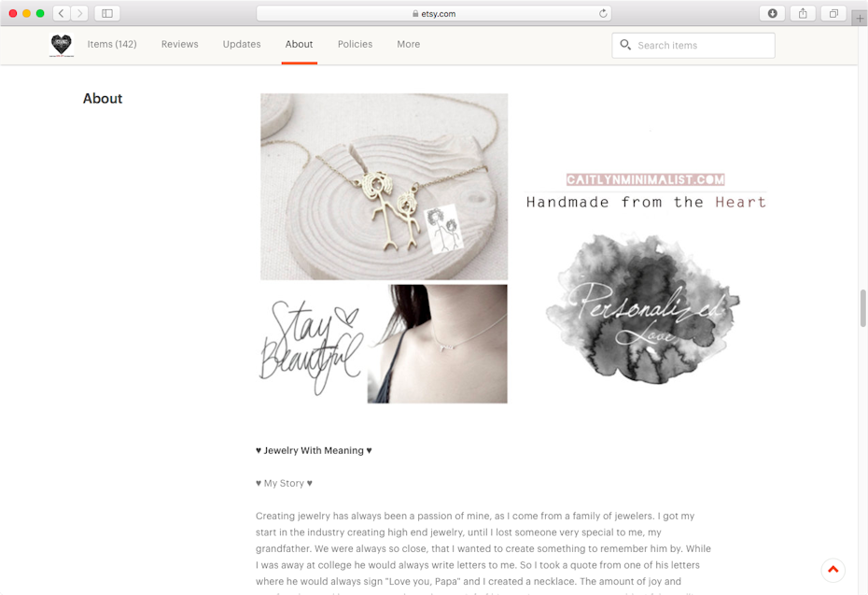Open the Updates tab
Image resolution: width=868 pixels, height=595 pixels.
[x=242, y=44]
